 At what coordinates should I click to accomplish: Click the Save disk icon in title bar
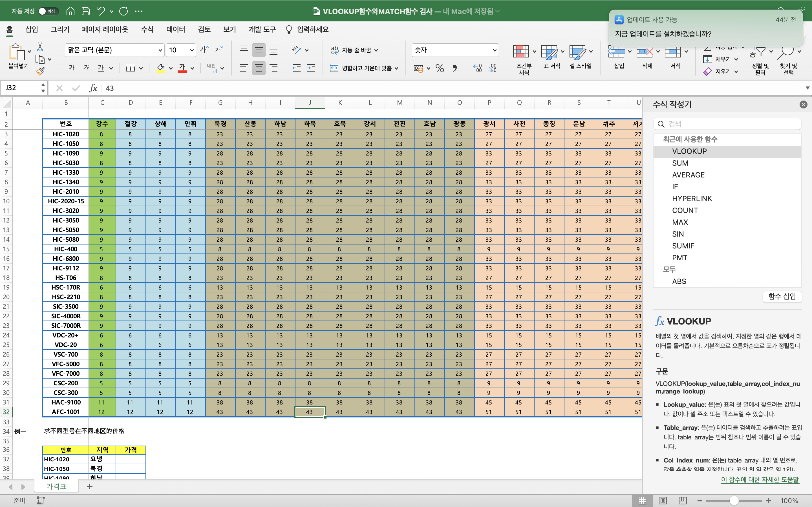85,11
